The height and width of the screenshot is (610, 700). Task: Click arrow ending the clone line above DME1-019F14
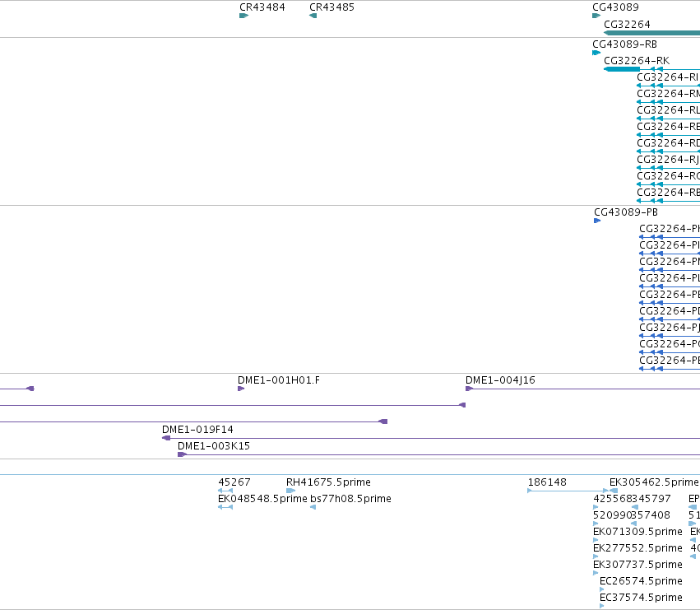point(383,421)
